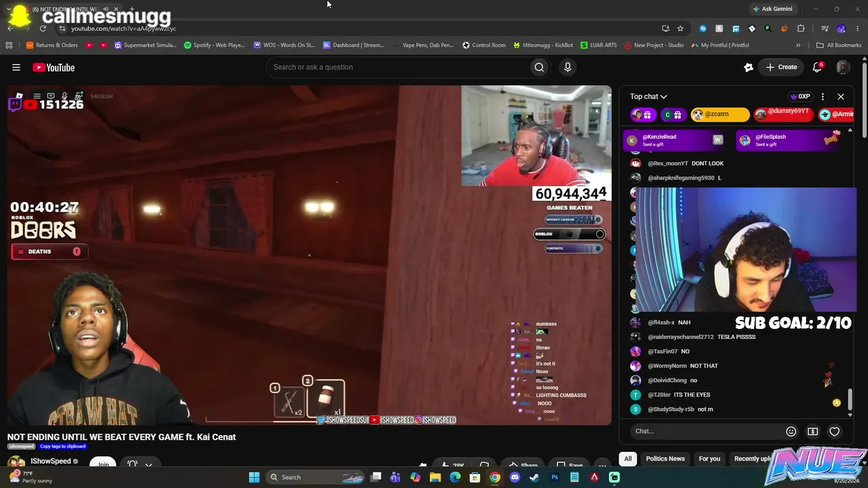868x488 pixels.
Task: Click the ishowspeed hashtag under the title
Action: tap(21, 447)
